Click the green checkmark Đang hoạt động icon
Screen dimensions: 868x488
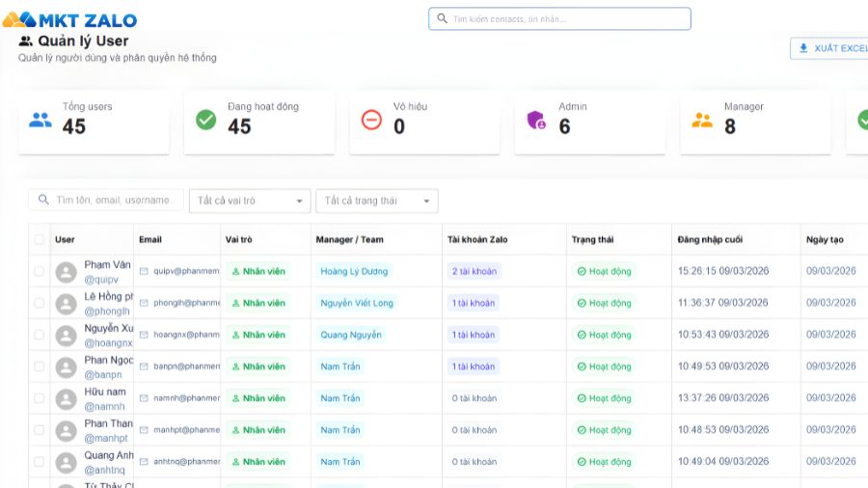(x=206, y=120)
